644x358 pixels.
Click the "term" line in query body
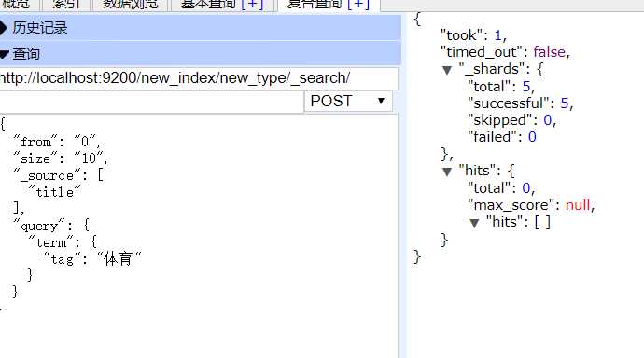point(63,242)
